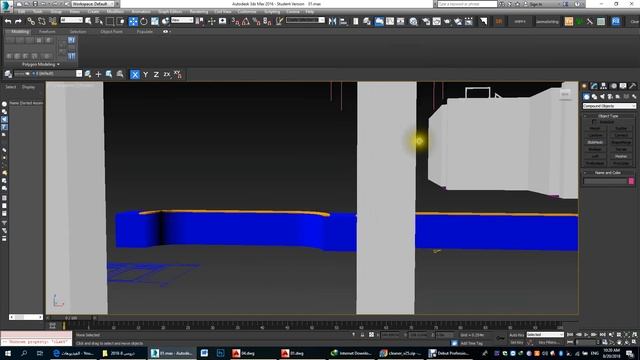This screenshot has width=640, height=360.
Task: Restrict movement to the Z axis
Action: point(156,74)
